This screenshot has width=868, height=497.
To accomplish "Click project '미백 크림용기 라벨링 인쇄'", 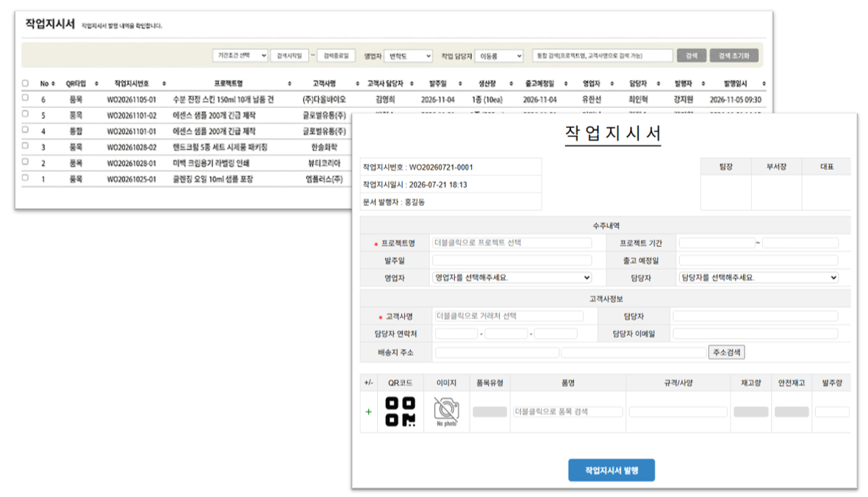I will 211,163.
